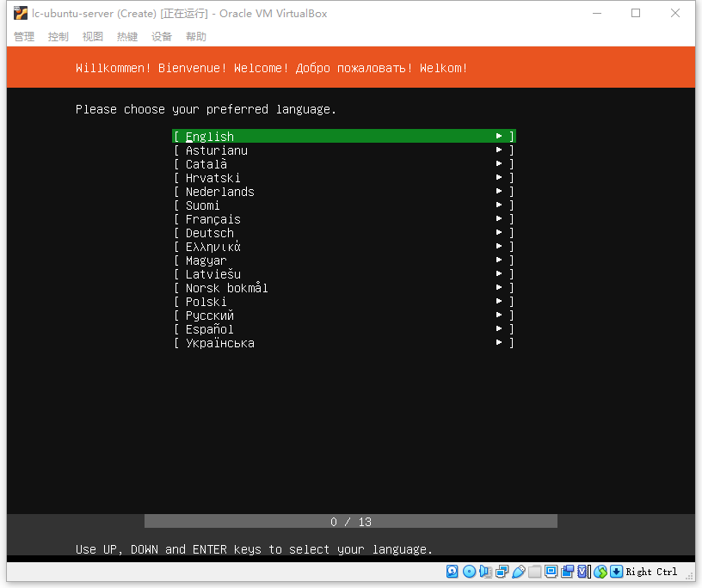Open the 控制 menu
702x588 pixels.
click(x=58, y=37)
